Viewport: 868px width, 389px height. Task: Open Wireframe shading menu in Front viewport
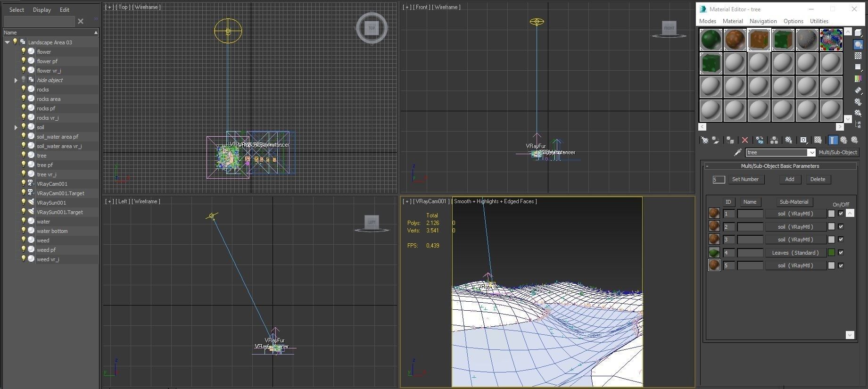click(x=446, y=7)
